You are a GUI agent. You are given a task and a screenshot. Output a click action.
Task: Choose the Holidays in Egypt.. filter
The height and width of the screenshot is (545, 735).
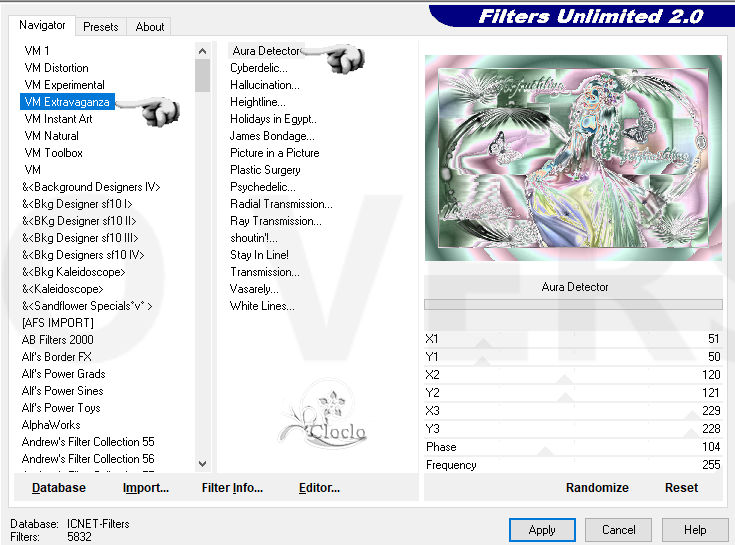click(x=273, y=119)
